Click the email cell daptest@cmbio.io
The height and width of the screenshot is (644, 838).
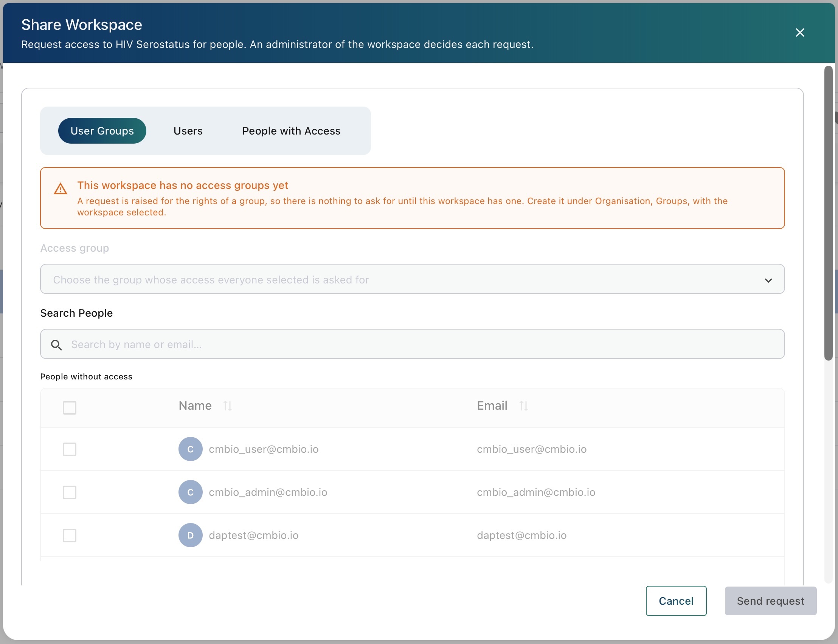(521, 535)
